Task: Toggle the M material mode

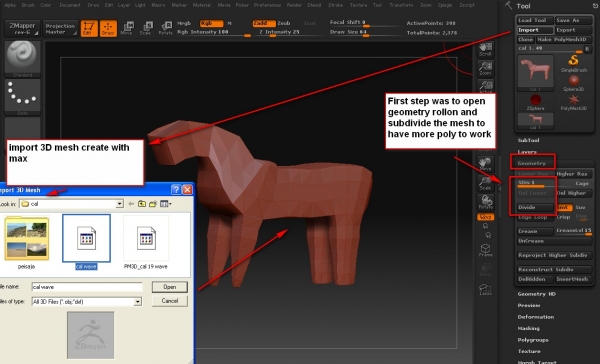Action: pyautogui.click(x=230, y=23)
